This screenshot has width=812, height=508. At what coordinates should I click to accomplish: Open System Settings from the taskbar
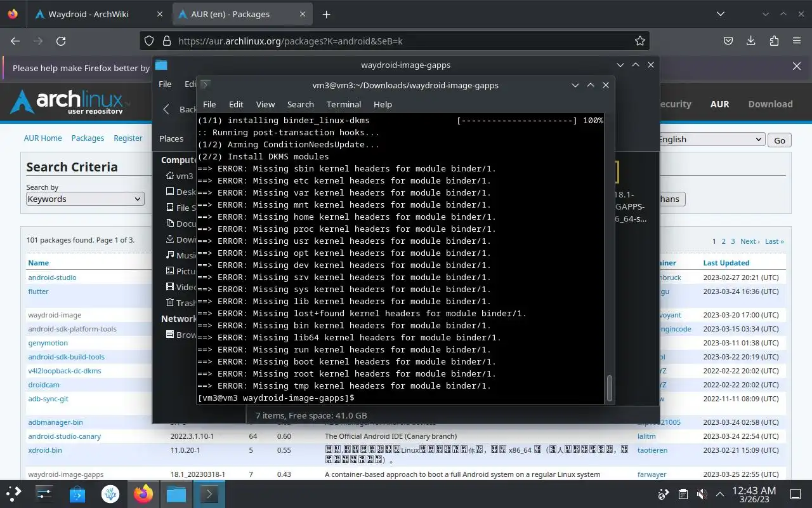point(44,493)
